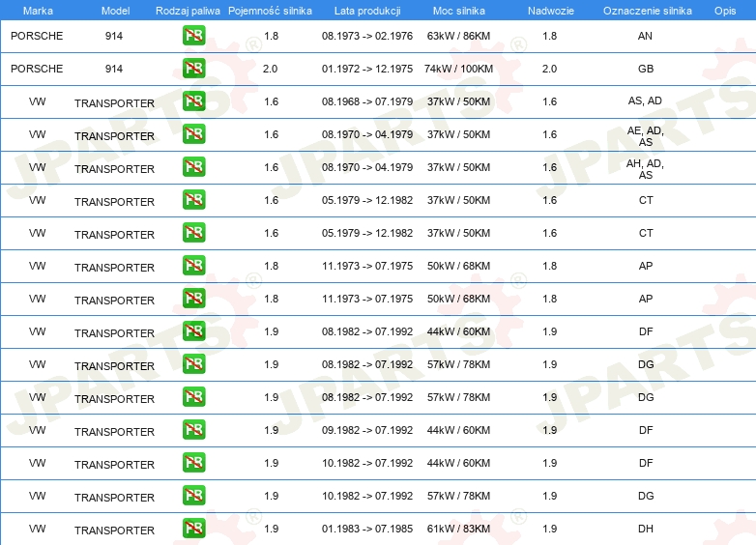
Task: Select the engine code AN cell
Action: 645,36
